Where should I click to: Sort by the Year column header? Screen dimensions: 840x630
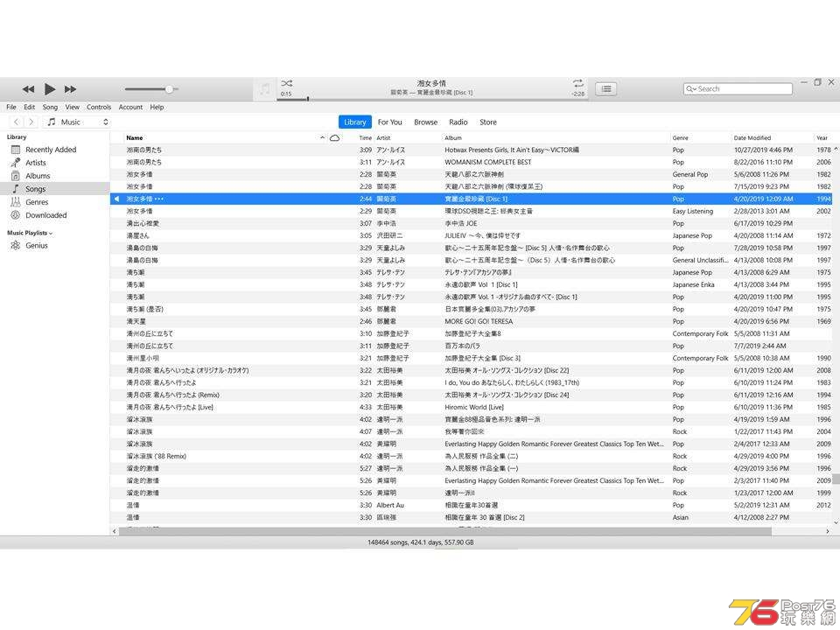point(822,138)
